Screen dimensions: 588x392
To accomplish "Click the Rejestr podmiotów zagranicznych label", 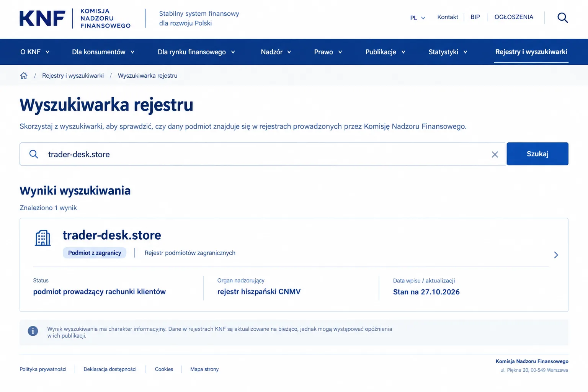I will [x=190, y=253].
